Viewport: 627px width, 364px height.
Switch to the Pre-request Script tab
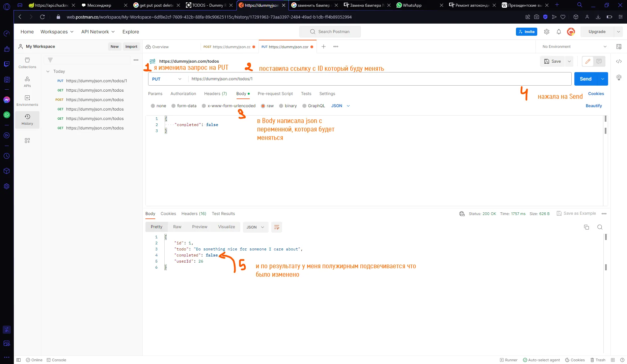pyautogui.click(x=275, y=94)
